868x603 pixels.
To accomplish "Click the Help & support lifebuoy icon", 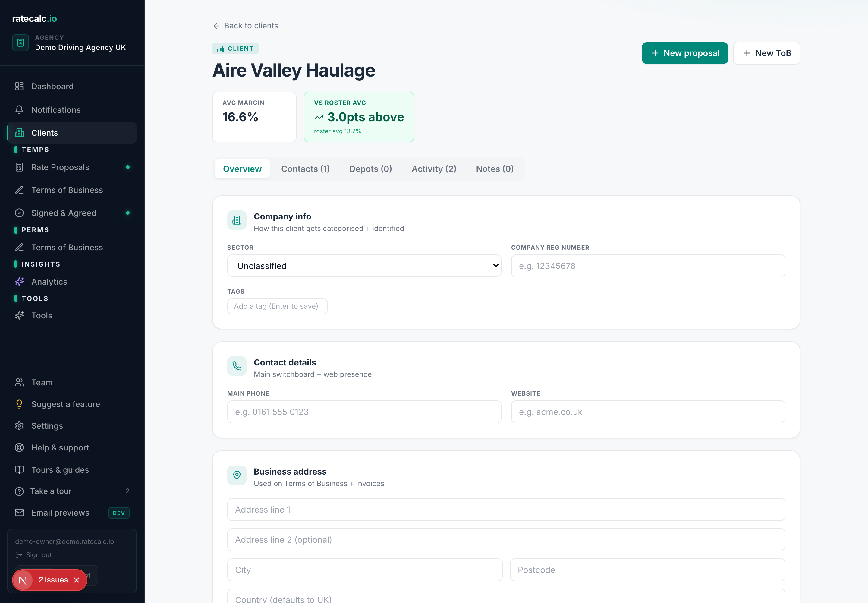I will tap(19, 448).
